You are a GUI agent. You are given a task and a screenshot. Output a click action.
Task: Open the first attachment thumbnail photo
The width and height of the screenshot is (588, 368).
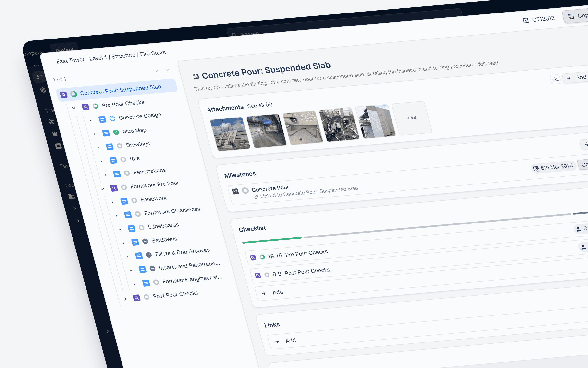(x=230, y=134)
